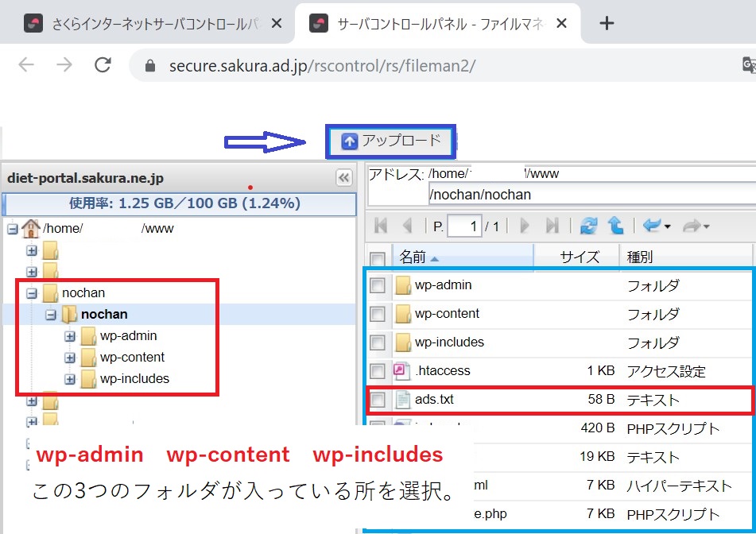Go up to the parent folder
Image resolution: width=756 pixels, height=534 pixels.
click(x=616, y=226)
